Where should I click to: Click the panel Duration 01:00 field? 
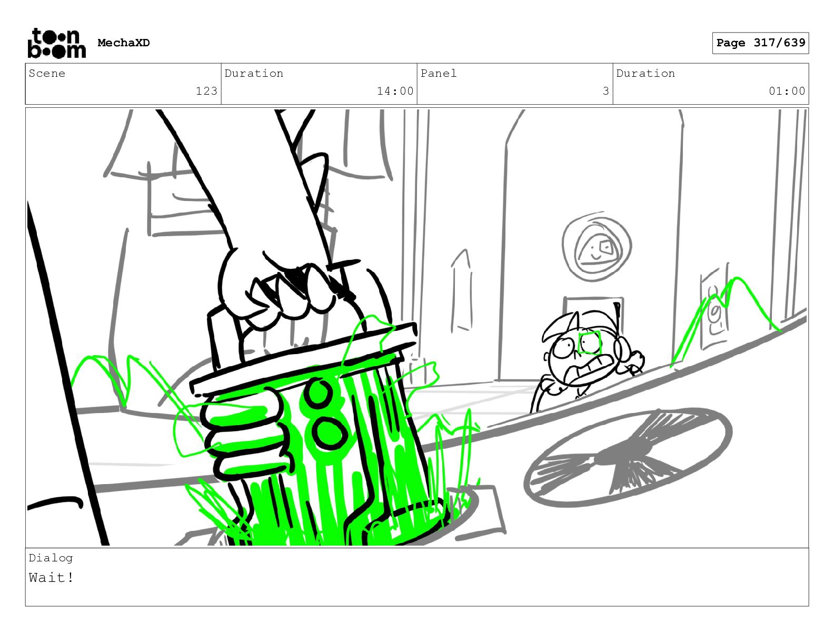point(711,84)
